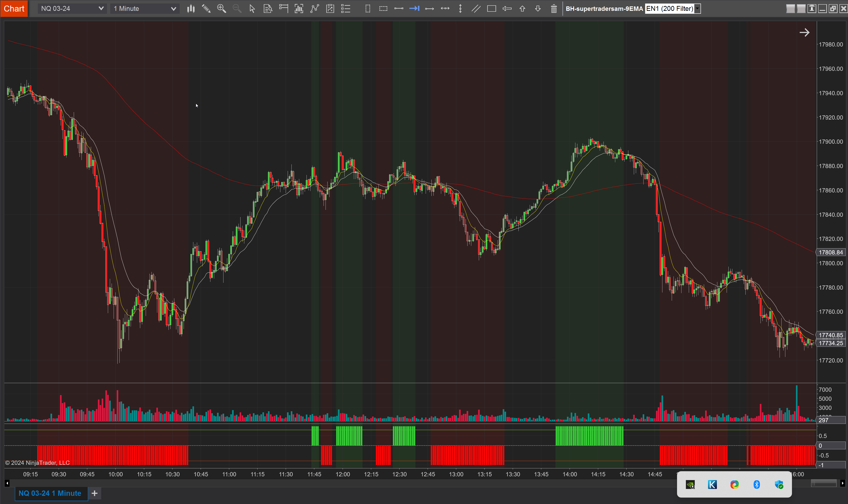Click the first gray link square button
Screen dimensions: 848x504
click(791, 8)
